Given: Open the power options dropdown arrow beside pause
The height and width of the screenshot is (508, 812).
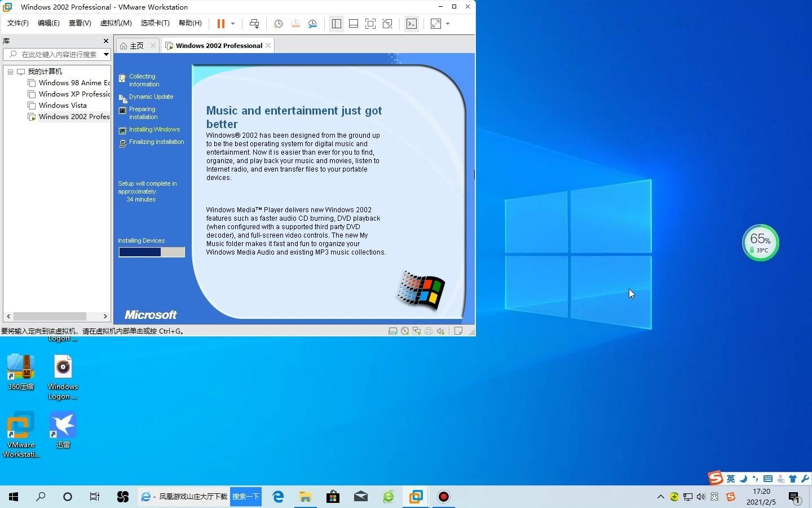Looking at the screenshot, I should pos(233,24).
